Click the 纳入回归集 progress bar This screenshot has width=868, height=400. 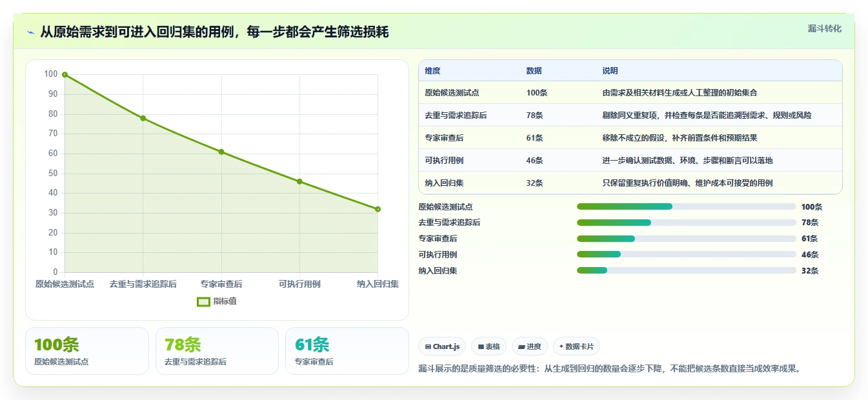tap(686, 270)
